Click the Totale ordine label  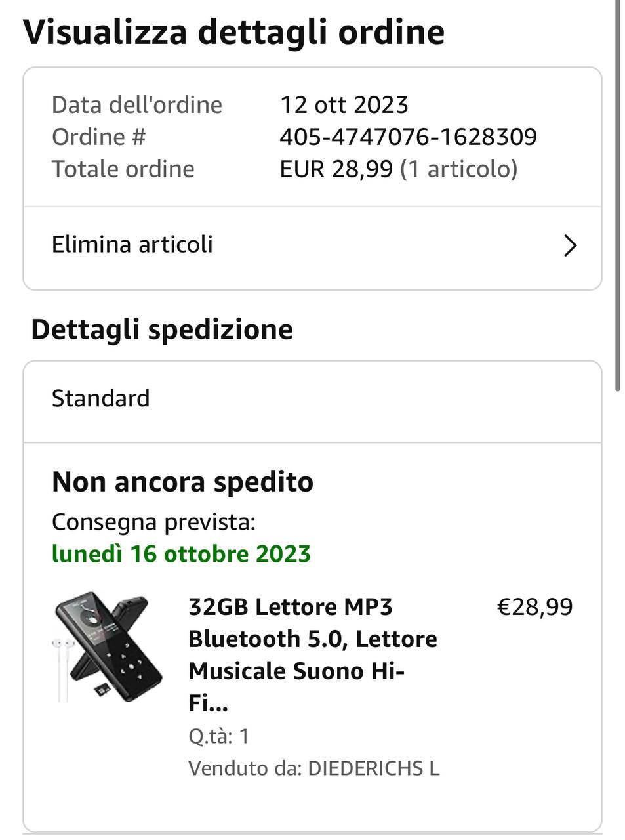pyautogui.click(x=123, y=169)
